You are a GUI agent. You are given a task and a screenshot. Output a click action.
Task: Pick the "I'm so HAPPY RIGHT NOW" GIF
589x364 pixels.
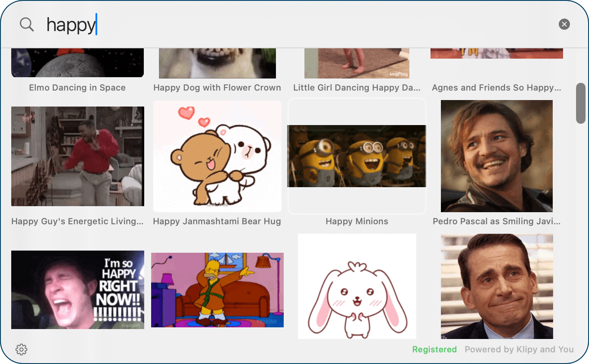[x=78, y=290]
